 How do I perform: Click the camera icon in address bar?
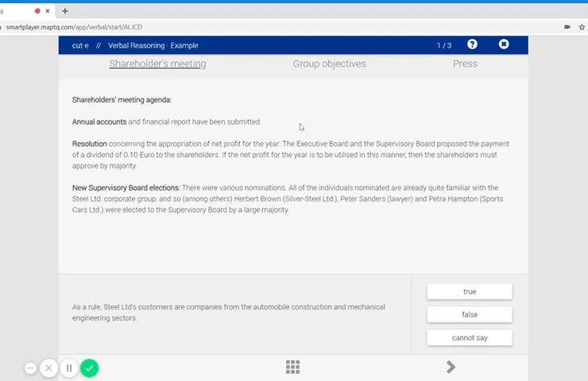(567, 26)
